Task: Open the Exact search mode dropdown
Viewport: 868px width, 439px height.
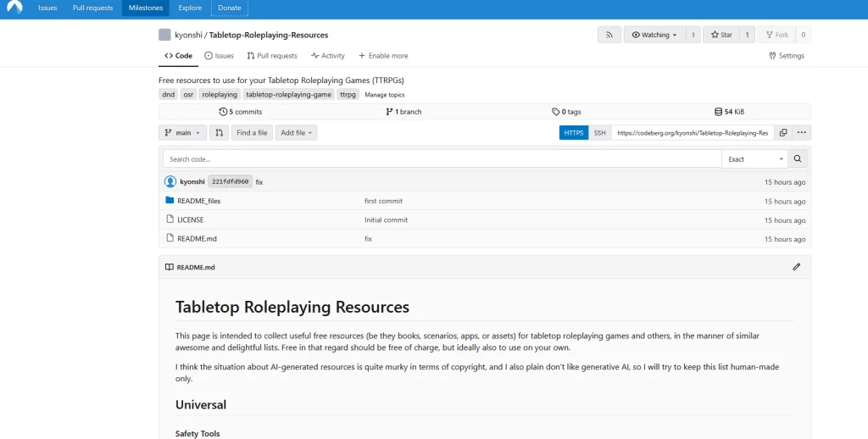Action: click(755, 158)
